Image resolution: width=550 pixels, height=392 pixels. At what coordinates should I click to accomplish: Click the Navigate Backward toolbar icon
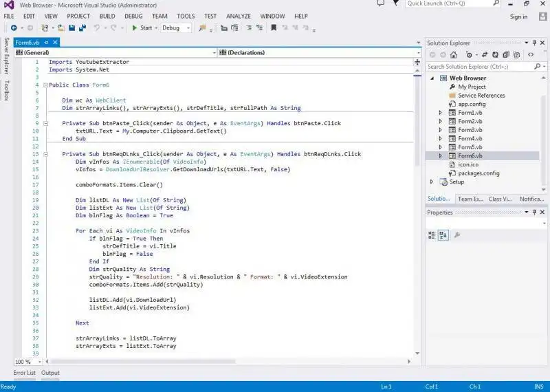click(14, 28)
